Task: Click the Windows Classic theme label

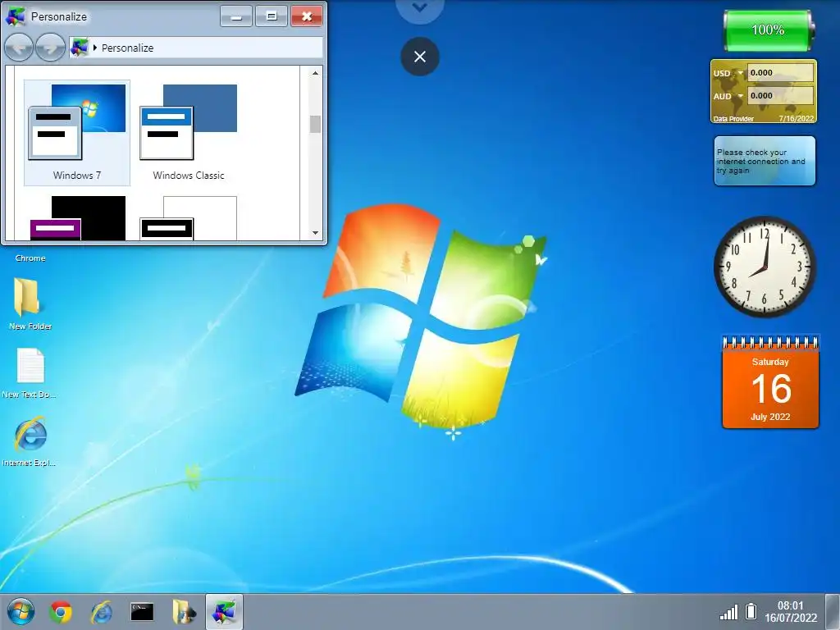Action: point(189,176)
